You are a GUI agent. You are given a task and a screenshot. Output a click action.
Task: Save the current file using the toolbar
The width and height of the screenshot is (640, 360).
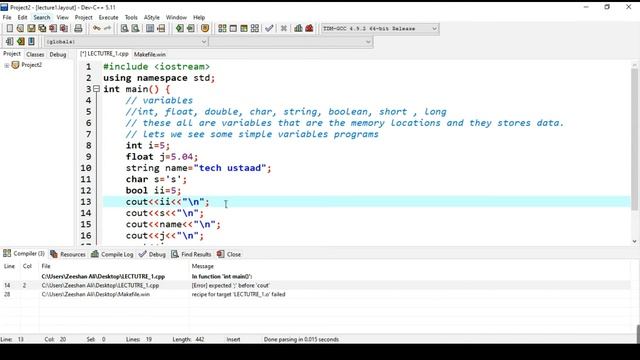pyautogui.click(x=31, y=28)
